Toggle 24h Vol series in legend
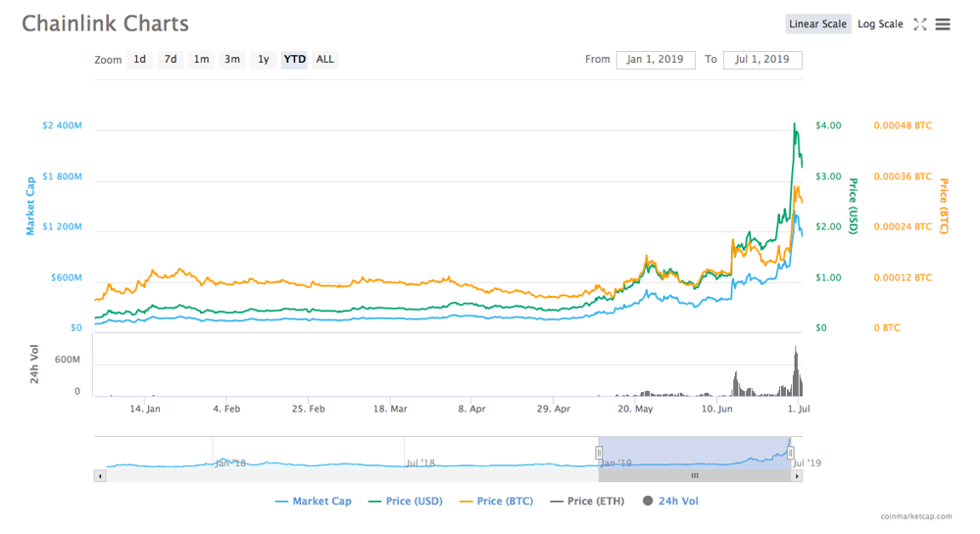The image size is (980, 534). coord(670,501)
